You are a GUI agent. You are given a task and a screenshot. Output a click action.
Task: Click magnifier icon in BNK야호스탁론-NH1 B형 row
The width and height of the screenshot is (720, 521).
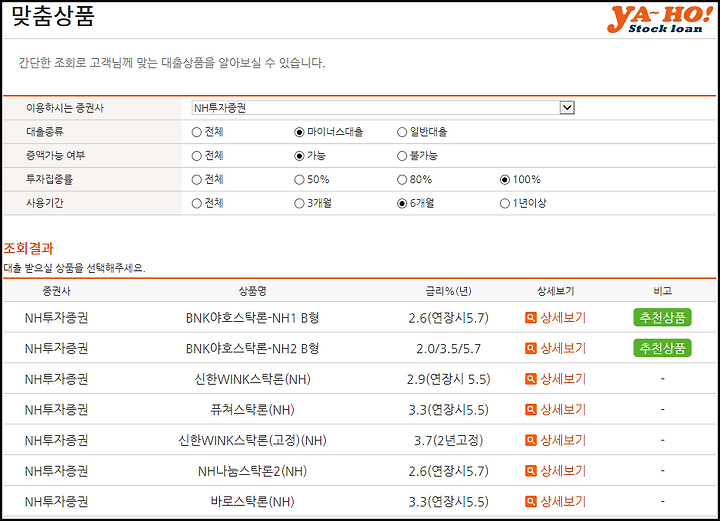(530, 318)
